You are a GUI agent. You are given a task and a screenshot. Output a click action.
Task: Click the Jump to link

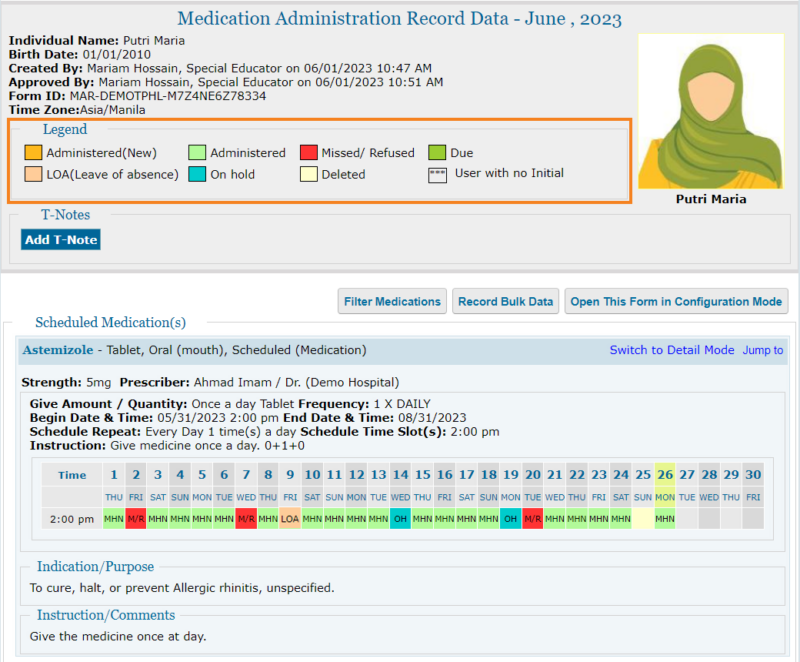(x=763, y=350)
